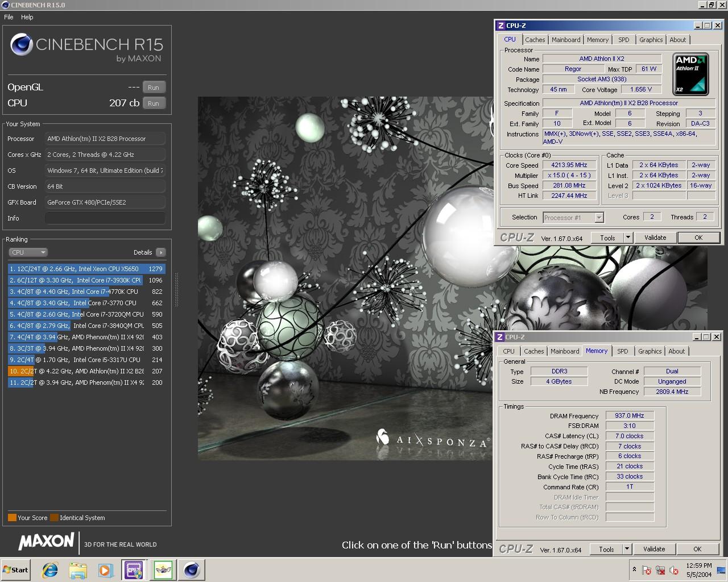Viewport: 728px width, 582px height.
Task: Switch to Mainboard tab in bottom CPU-Z window
Action: click(x=565, y=351)
